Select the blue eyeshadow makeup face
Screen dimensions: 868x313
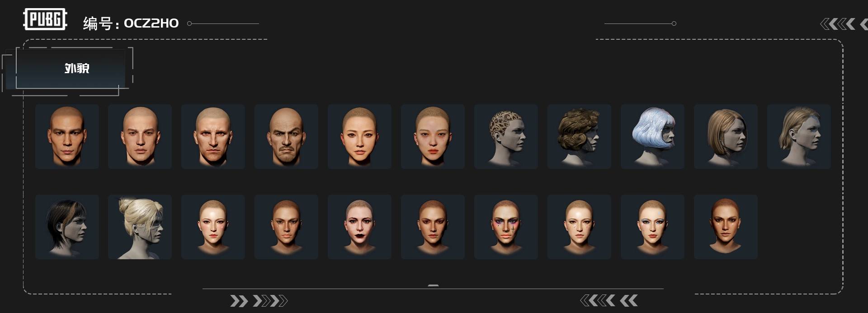pyautogui.click(x=653, y=227)
